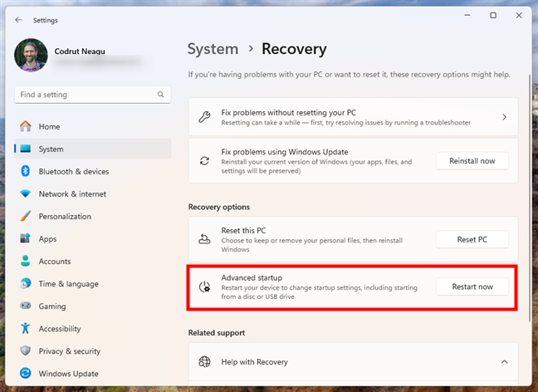The height and width of the screenshot is (392, 538).
Task: Click the Reset this PC icon
Action: click(204, 239)
